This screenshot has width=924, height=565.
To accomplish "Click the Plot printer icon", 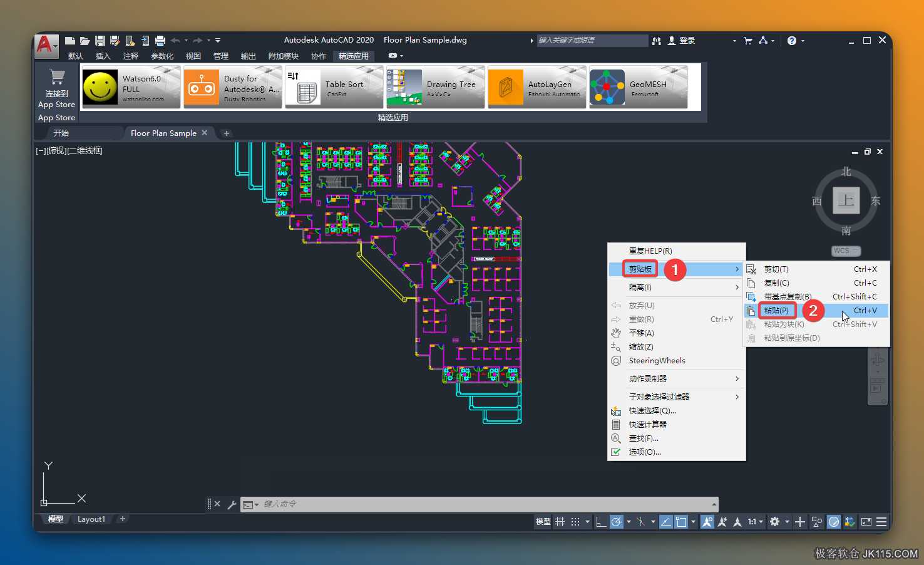I will pyautogui.click(x=160, y=41).
